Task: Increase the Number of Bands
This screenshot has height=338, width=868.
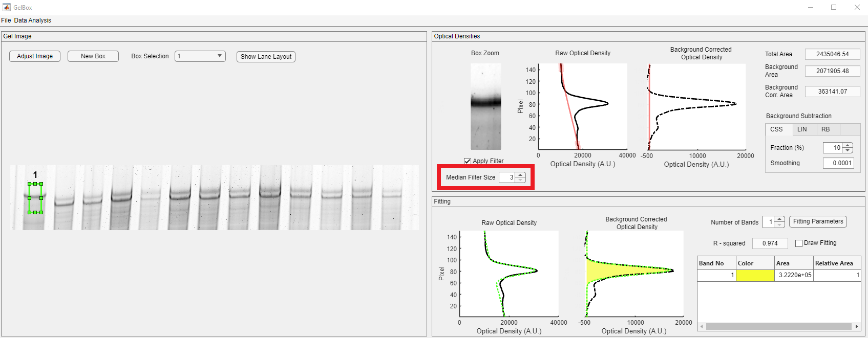Action: (x=779, y=219)
